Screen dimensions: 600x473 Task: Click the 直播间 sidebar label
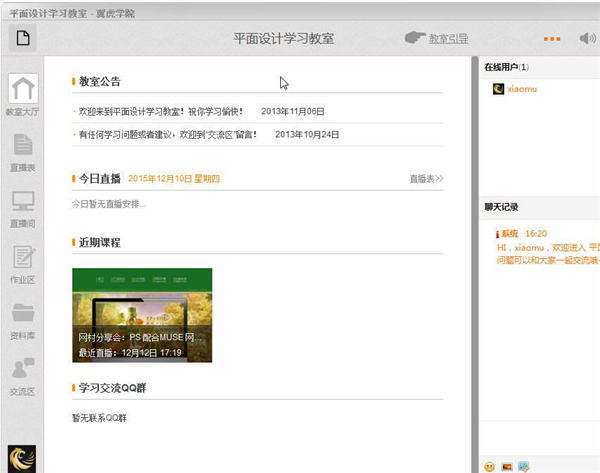[x=23, y=223]
